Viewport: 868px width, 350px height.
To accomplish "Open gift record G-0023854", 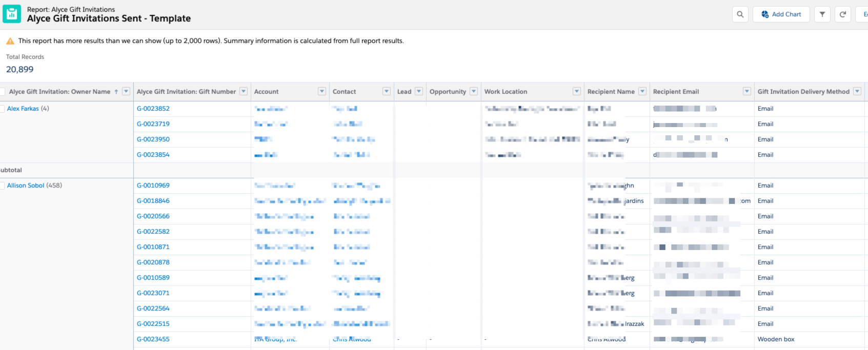I will [x=153, y=155].
